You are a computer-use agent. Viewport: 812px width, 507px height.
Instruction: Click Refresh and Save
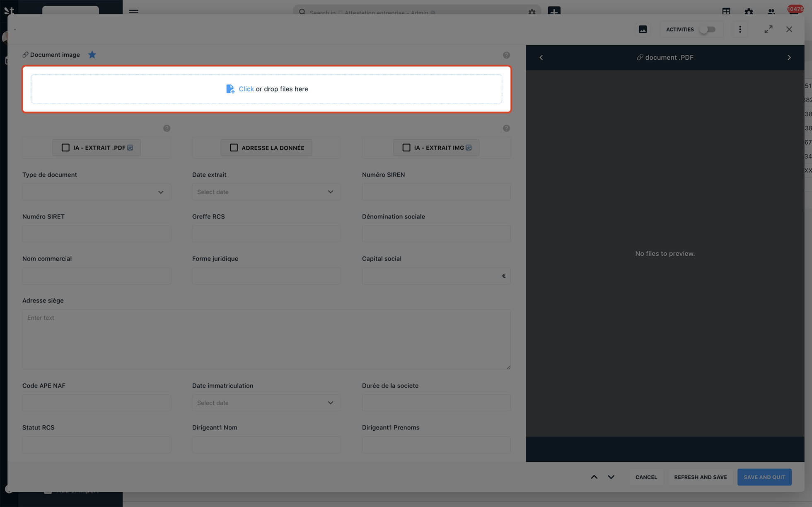click(700, 477)
